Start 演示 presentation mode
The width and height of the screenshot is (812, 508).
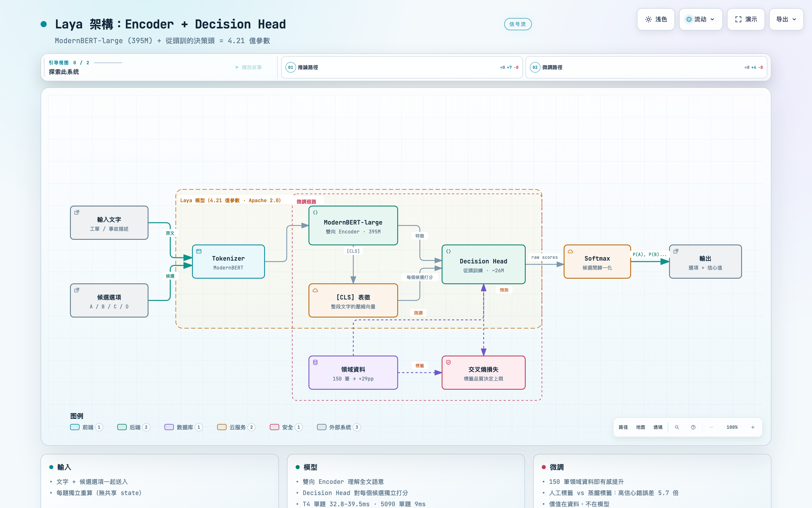(x=746, y=20)
